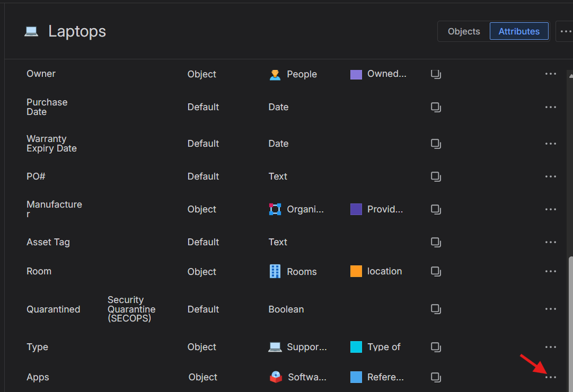Image resolution: width=573 pixels, height=392 pixels.
Task: Select the Software box icon on Apps row
Action: pos(275,377)
